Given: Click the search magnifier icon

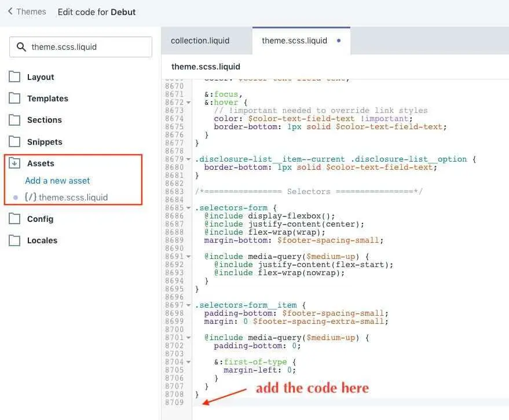Looking at the screenshot, I should pos(22,47).
